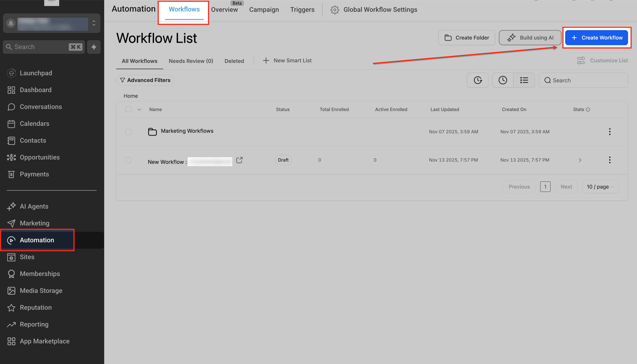The width and height of the screenshot is (637, 364).
Task: Open the account switcher arrows in the sidebar
Action: pyautogui.click(x=94, y=23)
